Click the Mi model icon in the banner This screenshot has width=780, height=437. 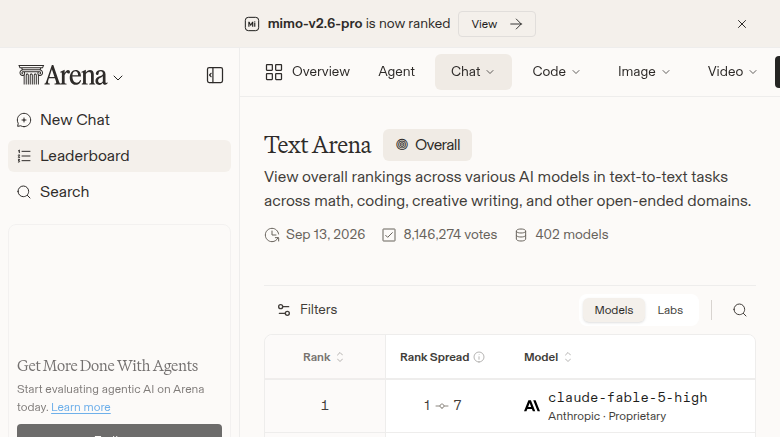(252, 24)
